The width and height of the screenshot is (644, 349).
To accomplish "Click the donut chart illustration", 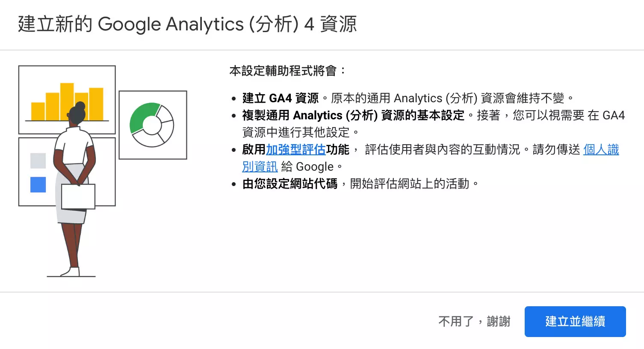I will tap(153, 125).
